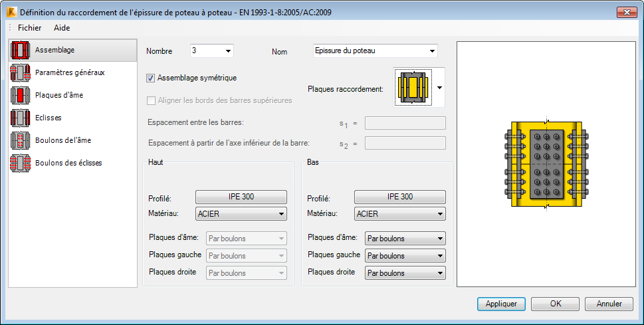Click the Plaques raccordement type icon
The width and height of the screenshot is (644, 325).
[413, 88]
